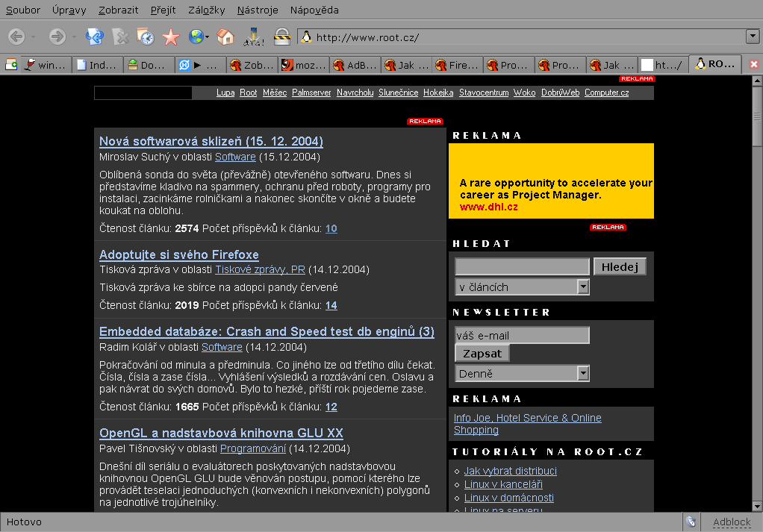Screen dimensions: 763x532
Task: Switch to the "Zob..." tab
Action: [252, 65]
